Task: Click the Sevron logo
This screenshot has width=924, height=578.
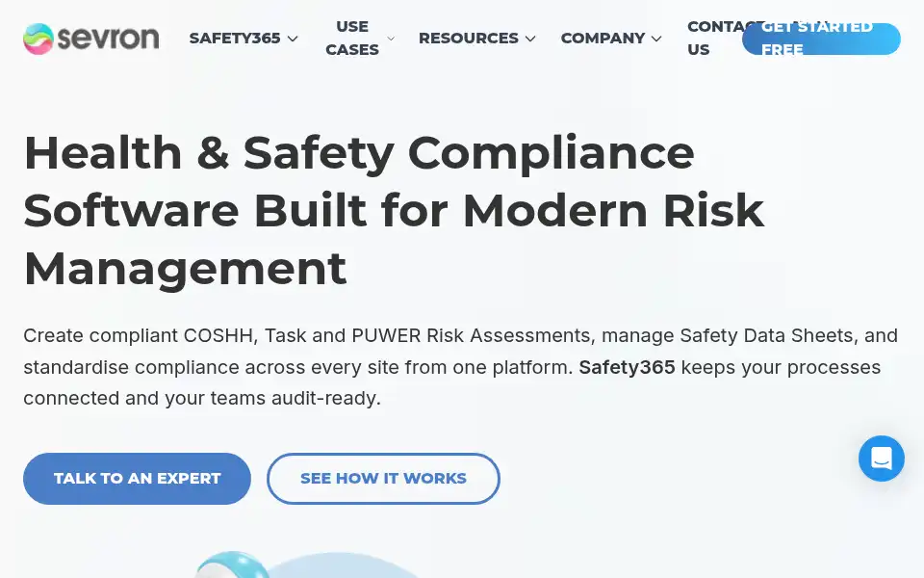Action: 91,39
